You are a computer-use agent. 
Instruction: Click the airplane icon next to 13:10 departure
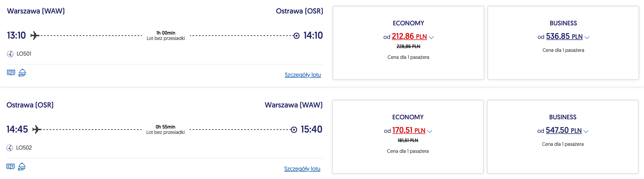(35, 35)
